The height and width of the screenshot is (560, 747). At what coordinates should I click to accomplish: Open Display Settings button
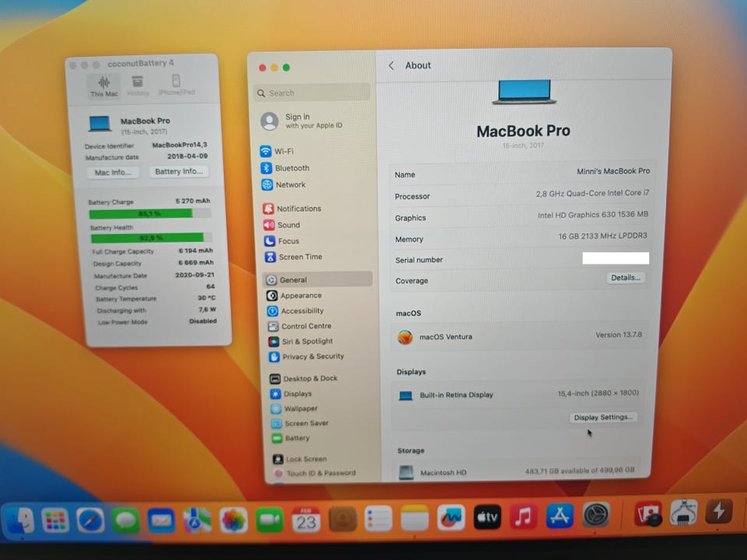click(x=603, y=417)
